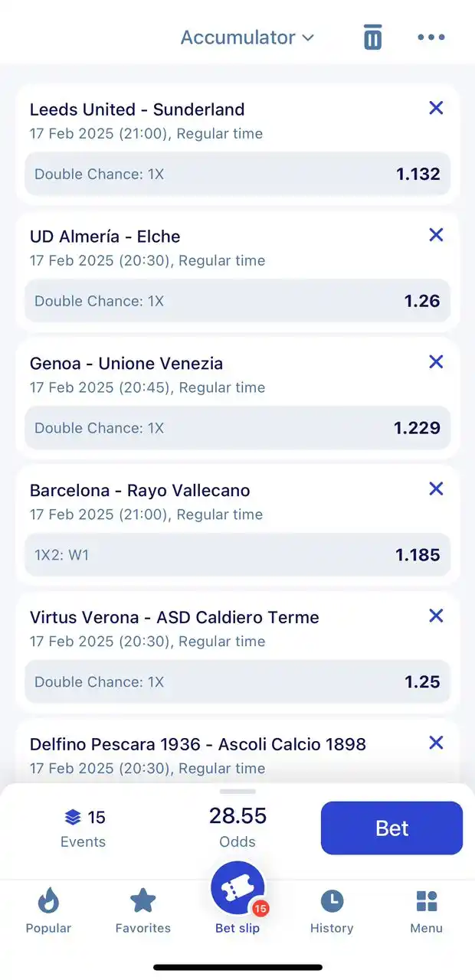Remove UD Almería - Elche bet

tap(436, 235)
